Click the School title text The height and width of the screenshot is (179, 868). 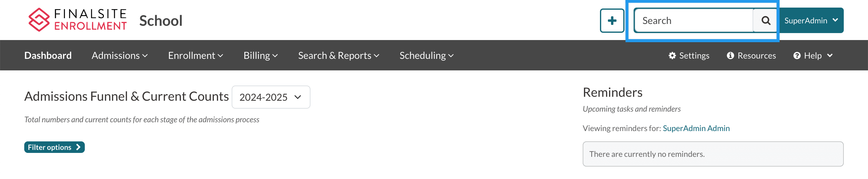pos(161,21)
